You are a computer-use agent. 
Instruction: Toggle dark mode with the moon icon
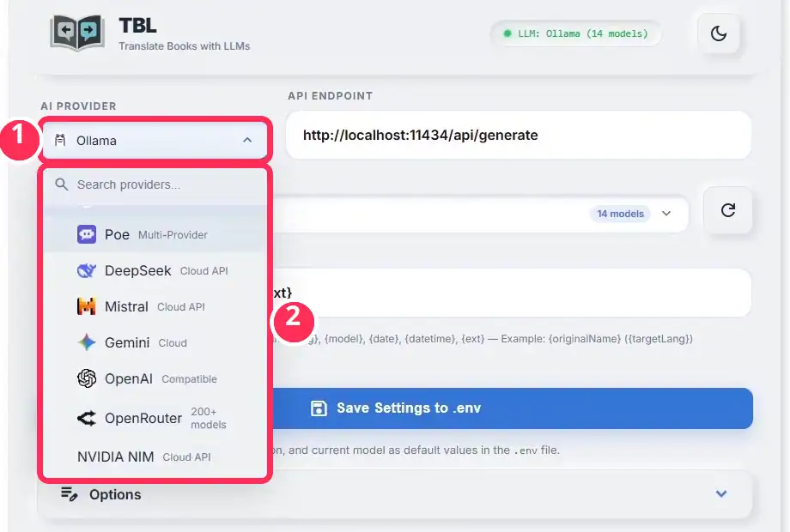tap(719, 33)
